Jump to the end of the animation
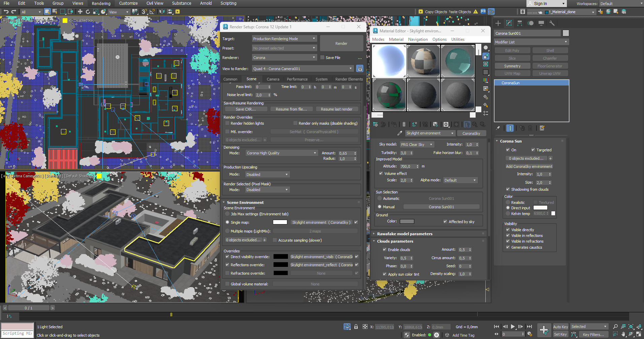The width and height of the screenshot is (644, 339). [x=529, y=327]
